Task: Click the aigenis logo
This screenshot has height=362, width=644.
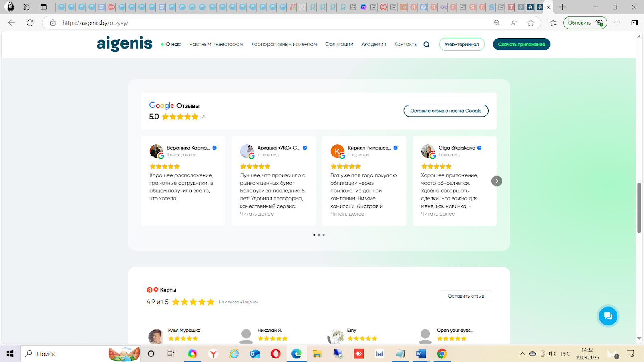Action: tap(124, 44)
